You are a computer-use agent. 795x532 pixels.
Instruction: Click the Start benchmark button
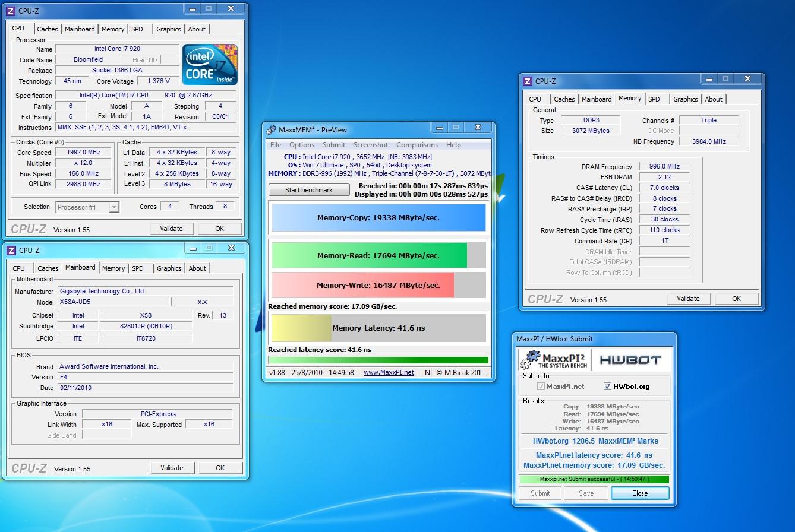coord(309,190)
